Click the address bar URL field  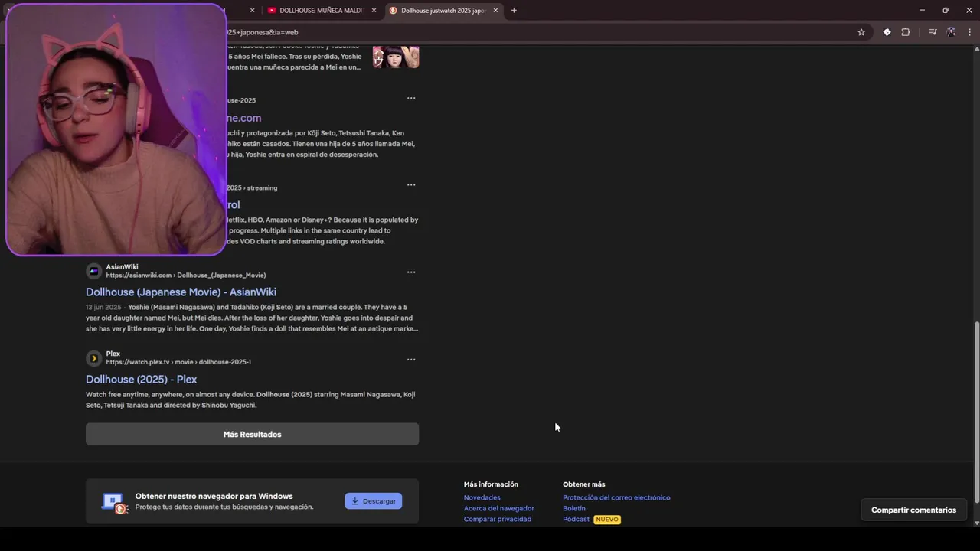coord(536,32)
